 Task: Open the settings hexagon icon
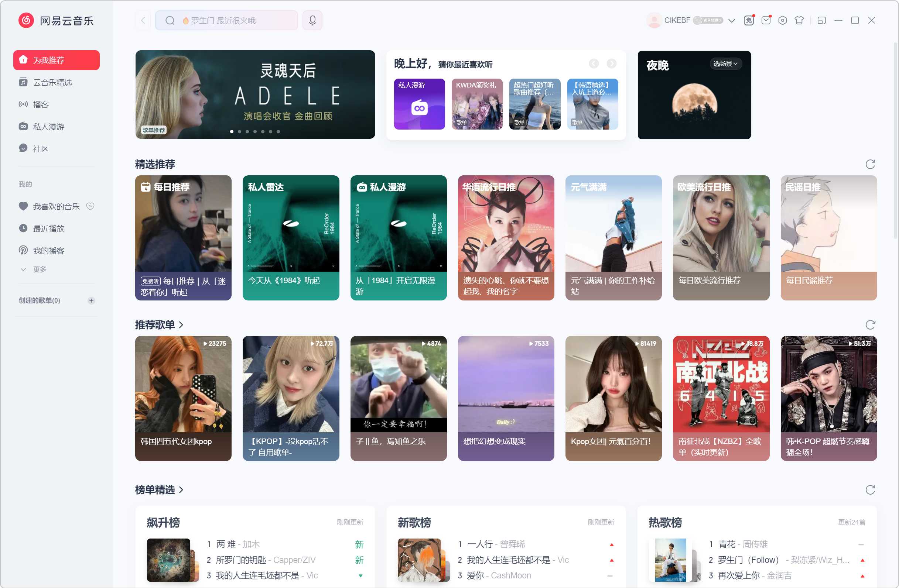click(x=783, y=20)
